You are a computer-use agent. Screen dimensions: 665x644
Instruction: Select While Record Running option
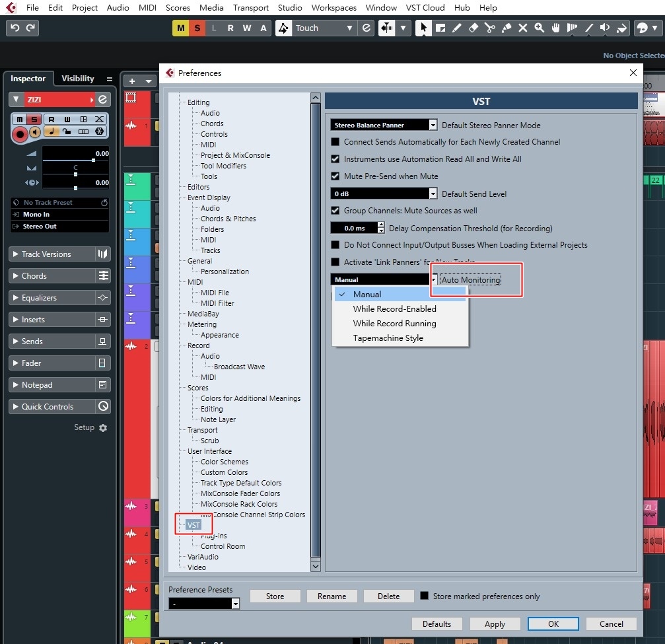click(x=394, y=323)
